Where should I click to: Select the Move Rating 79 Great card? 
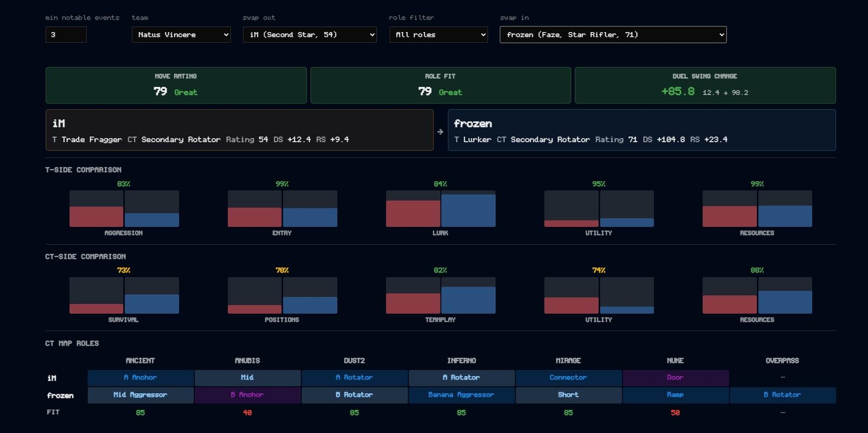[x=176, y=85]
